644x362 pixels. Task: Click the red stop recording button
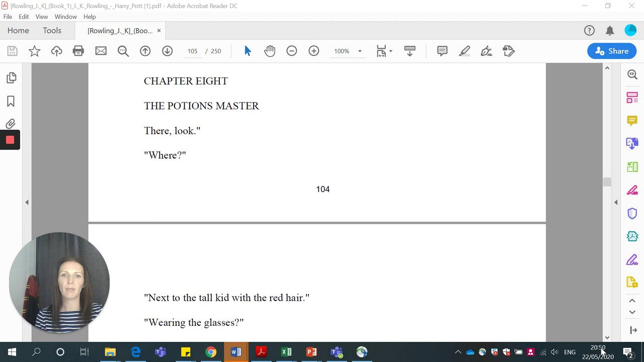(x=10, y=140)
